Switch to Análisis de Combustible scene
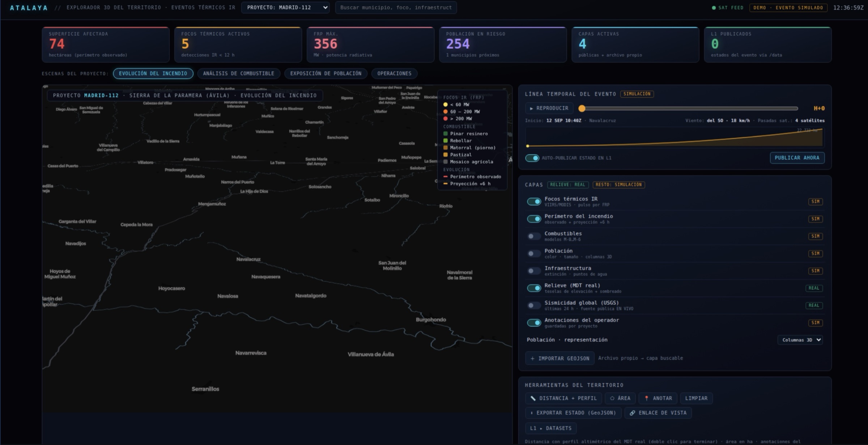The image size is (868, 445). click(x=239, y=73)
